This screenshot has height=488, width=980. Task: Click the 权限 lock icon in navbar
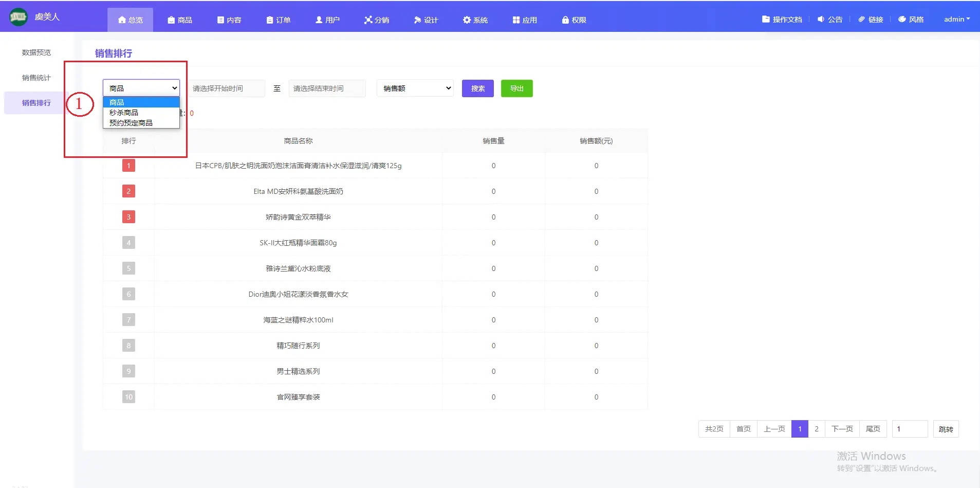tap(565, 20)
